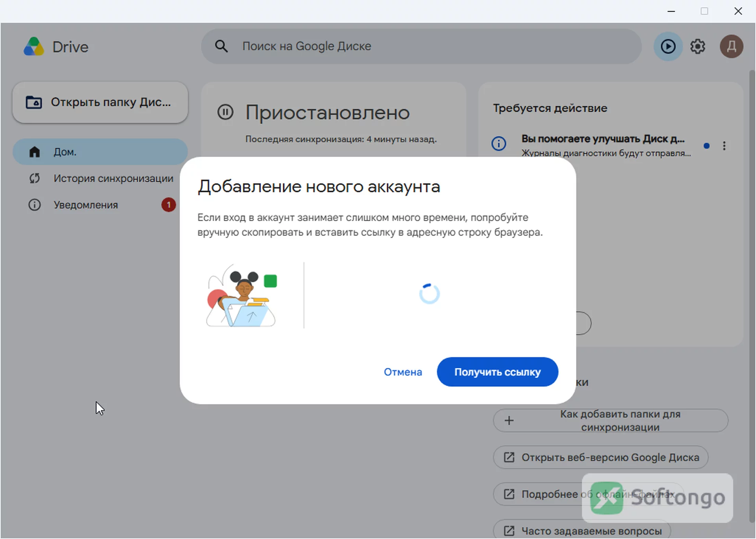Click external-link icon beside Подробнее

(509, 494)
